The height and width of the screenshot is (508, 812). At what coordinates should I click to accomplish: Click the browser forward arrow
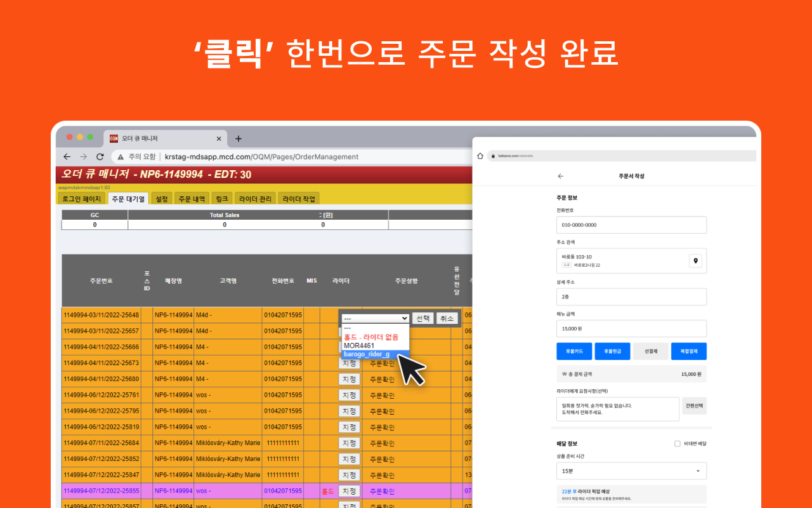(83, 156)
